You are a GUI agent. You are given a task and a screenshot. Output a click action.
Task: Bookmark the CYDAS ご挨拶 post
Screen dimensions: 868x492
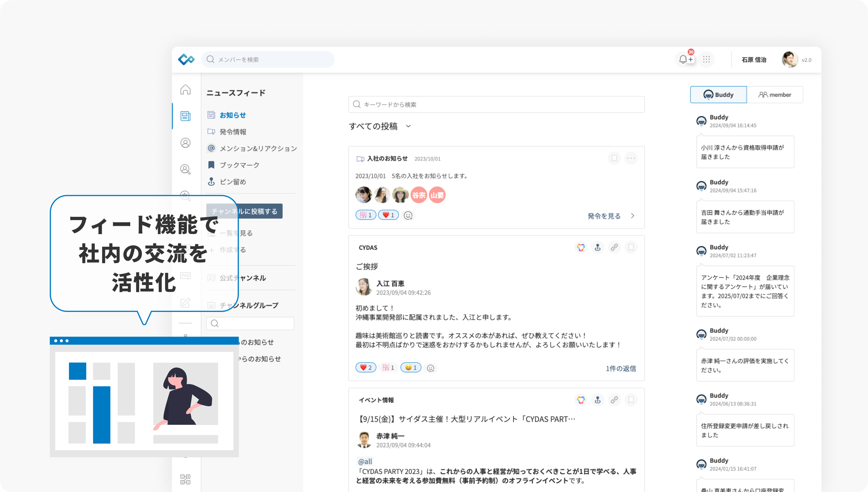coord(631,247)
